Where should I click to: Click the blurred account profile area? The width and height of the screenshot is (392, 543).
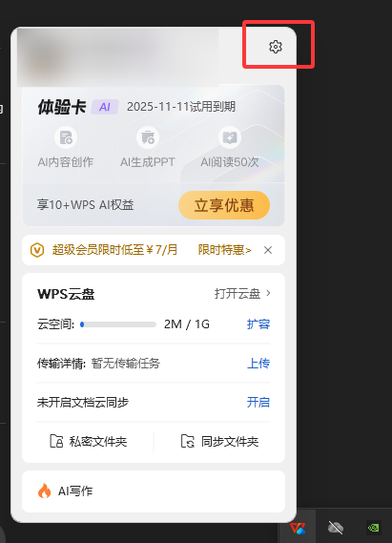pyautogui.click(x=117, y=57)
